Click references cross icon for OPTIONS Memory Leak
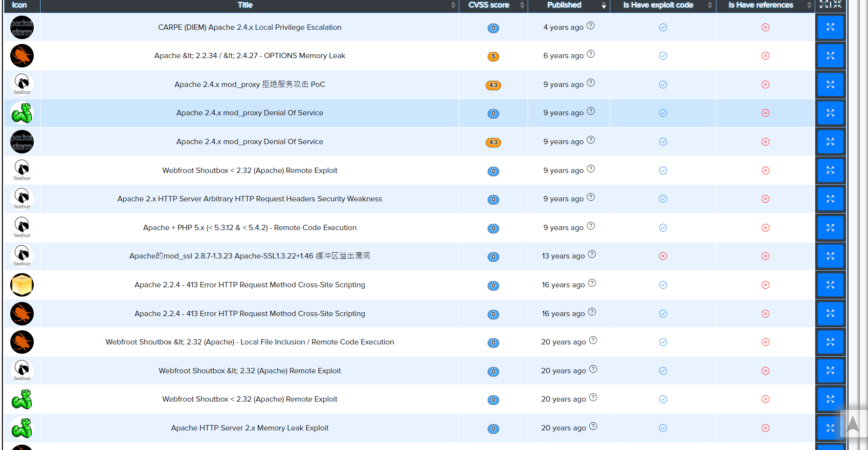The height and width of the screenshot is (450, 868). pos(766,56)
